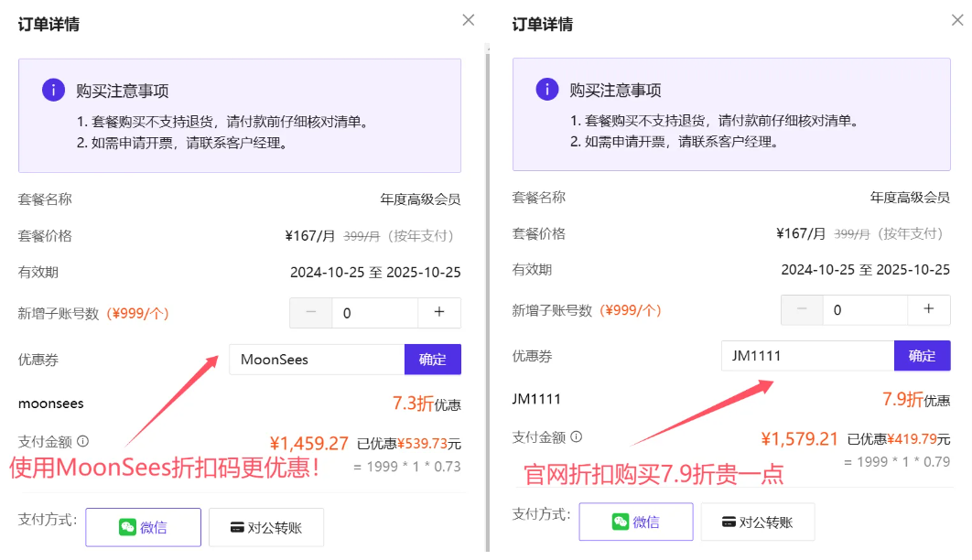The width and height of the screenshot is (972, 560).
Task: Click the WeChat icon in the left order dialog
Action: pyautogui.click(x=127, y=527)
